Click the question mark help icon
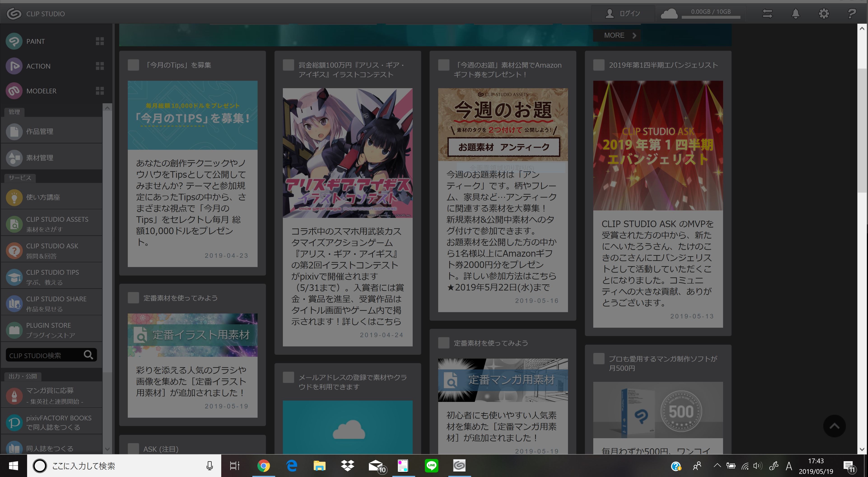The width and height of the screenshot is (868, 477). [852, 14]
